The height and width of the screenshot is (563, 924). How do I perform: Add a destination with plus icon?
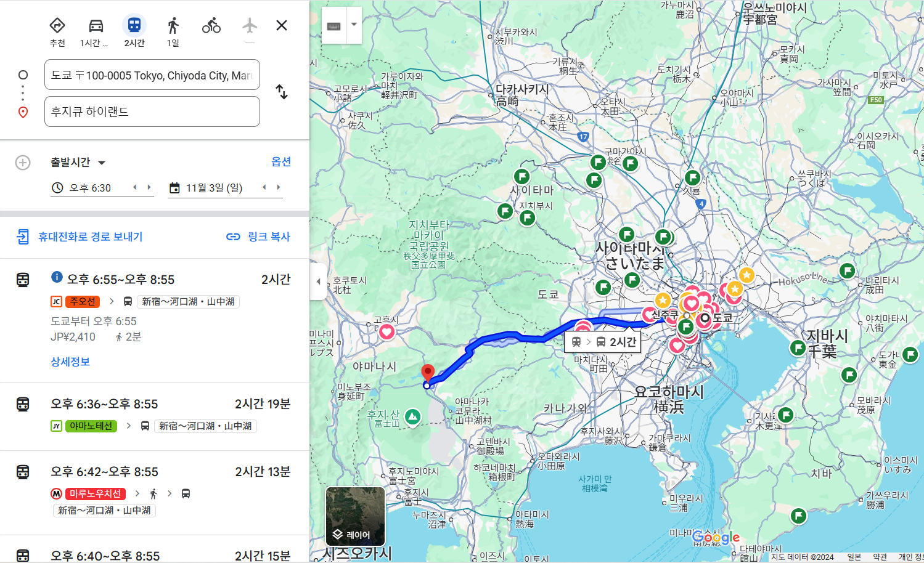(23, 163)
